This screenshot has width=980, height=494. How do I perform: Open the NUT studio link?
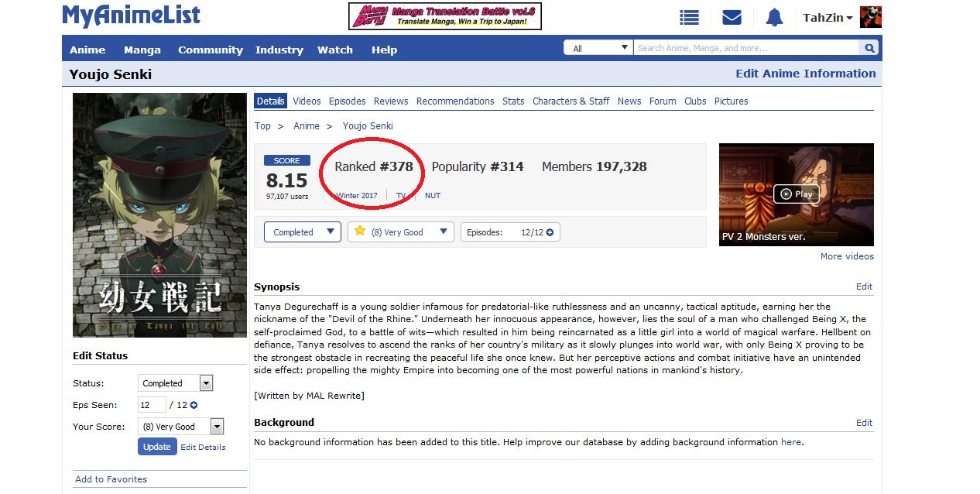tap(433, 196)
